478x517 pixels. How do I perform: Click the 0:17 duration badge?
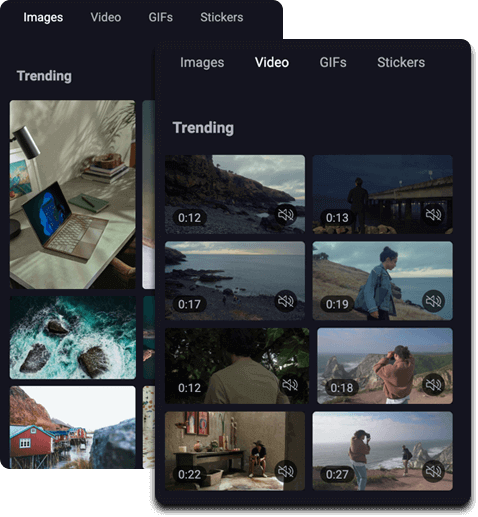[x=189, y=304]
